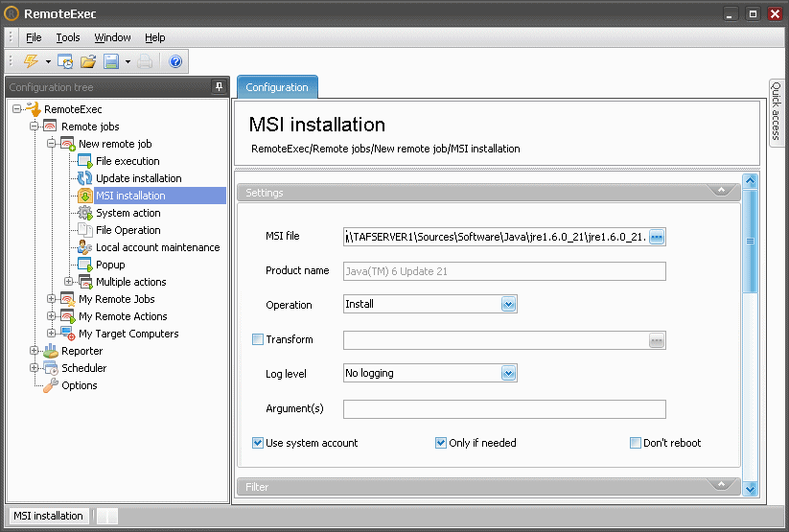Click the File Operation document icon
The width and height of the screenshot is (789, 532).
[x=85, y=230]
